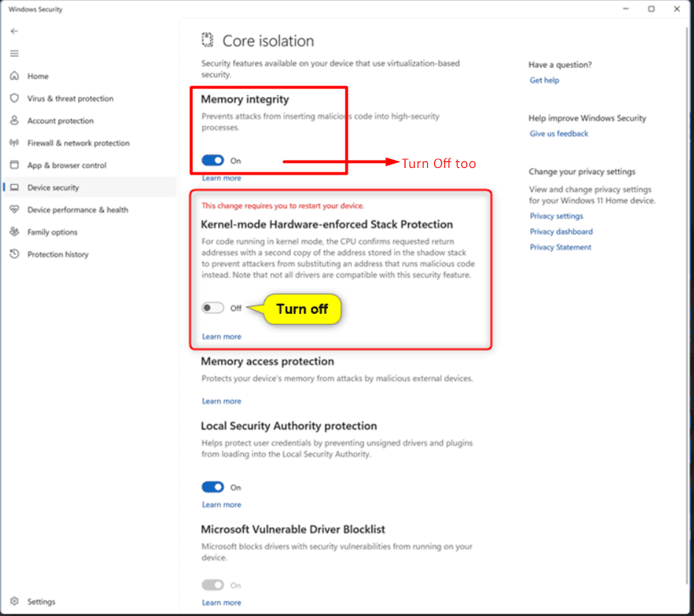Click the Microsoft Vulnerable Driver Blocklist toggle
This screenshot has width=694, height=616.
(213, 585)
